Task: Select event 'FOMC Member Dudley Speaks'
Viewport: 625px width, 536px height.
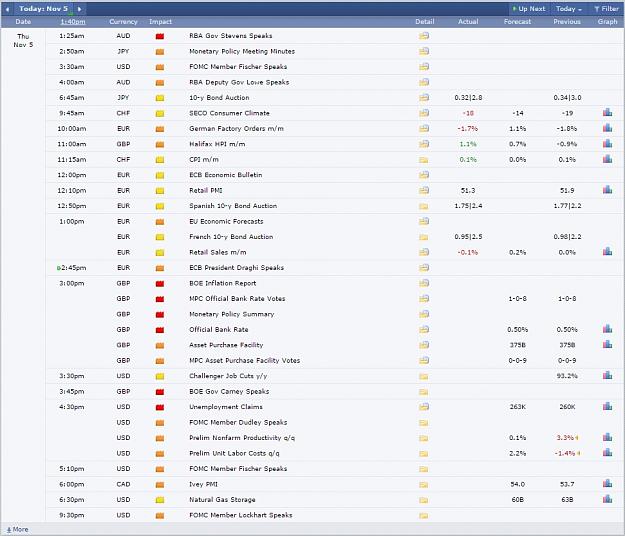Action: click(238, 422)
